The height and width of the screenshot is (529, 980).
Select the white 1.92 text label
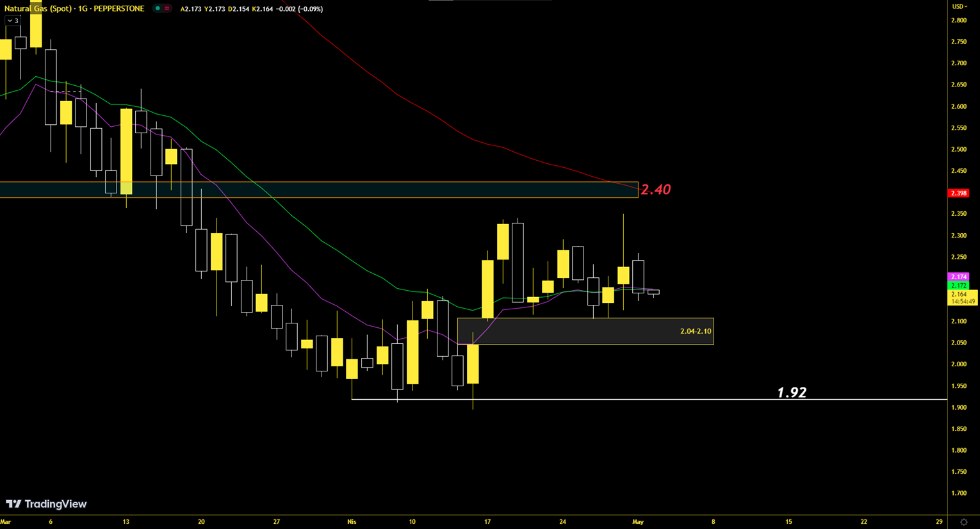(x=791, y=393)
